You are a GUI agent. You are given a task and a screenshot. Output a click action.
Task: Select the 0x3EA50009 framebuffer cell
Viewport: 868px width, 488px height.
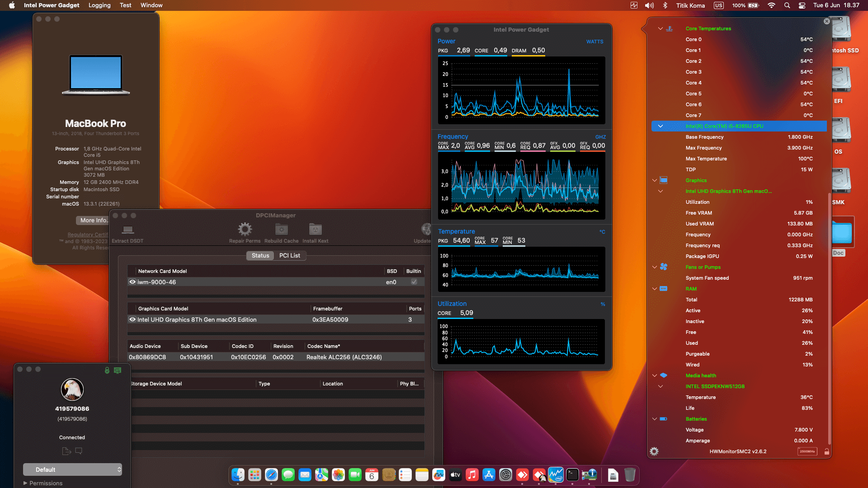[330, 319]
